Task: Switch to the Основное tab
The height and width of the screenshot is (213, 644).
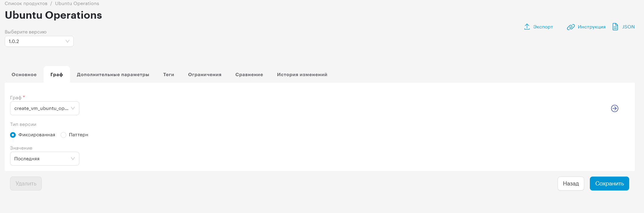Action: 24,75
